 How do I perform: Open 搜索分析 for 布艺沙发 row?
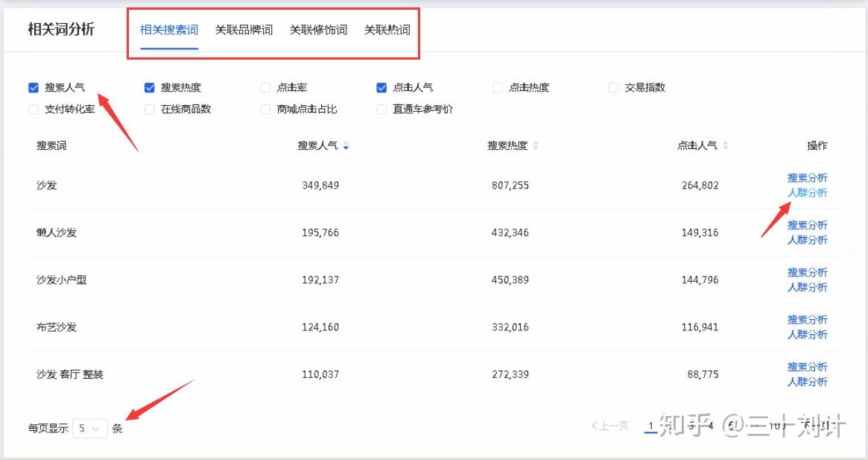pos(807,320)
